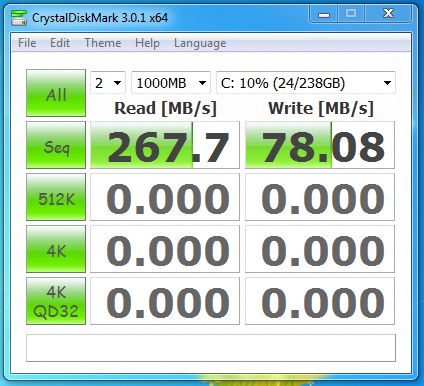Run all benchmarks with All button

[56, 93]
